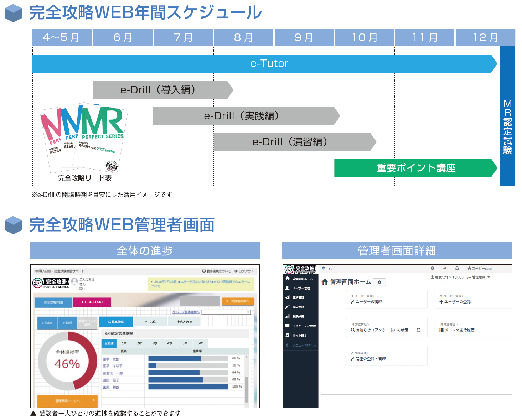Click the 46% overall progress donut chart

click(67, 361)
